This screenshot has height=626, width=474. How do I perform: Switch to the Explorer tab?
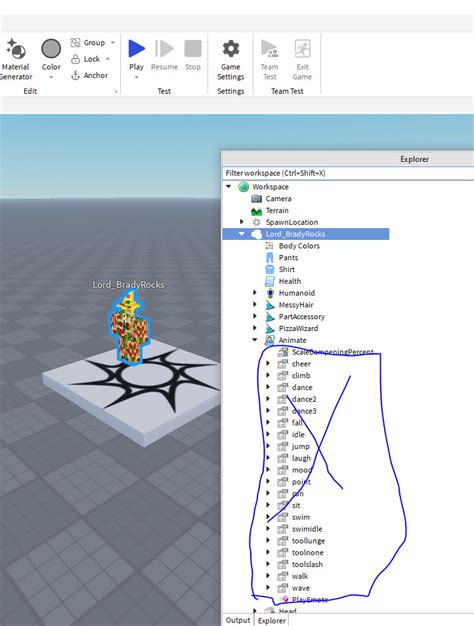tap(272, 620)
